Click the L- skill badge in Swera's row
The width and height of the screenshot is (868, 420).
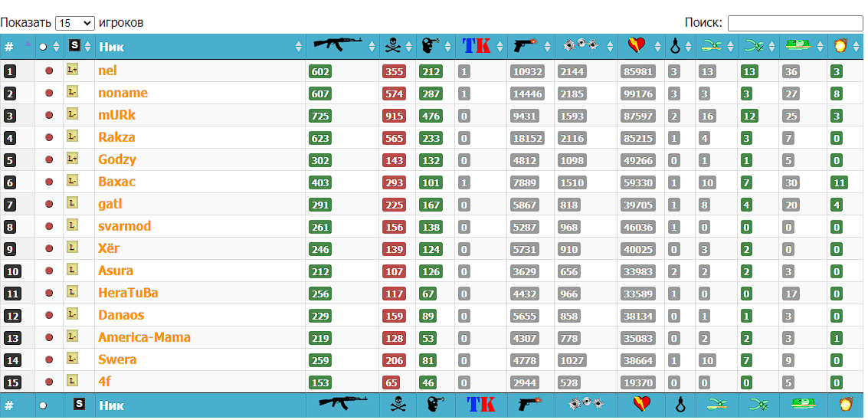[x=72, y=358]
